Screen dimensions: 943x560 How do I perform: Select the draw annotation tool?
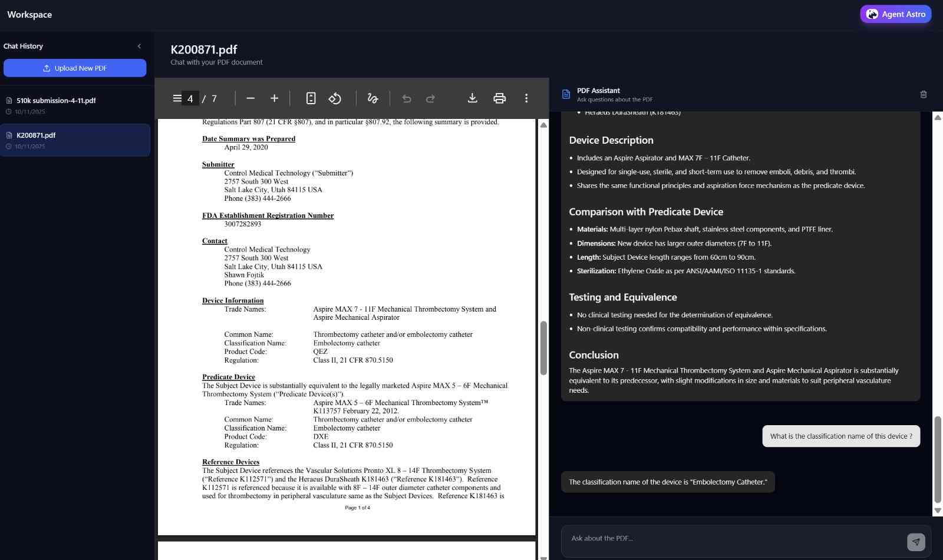tap(372, 98)
